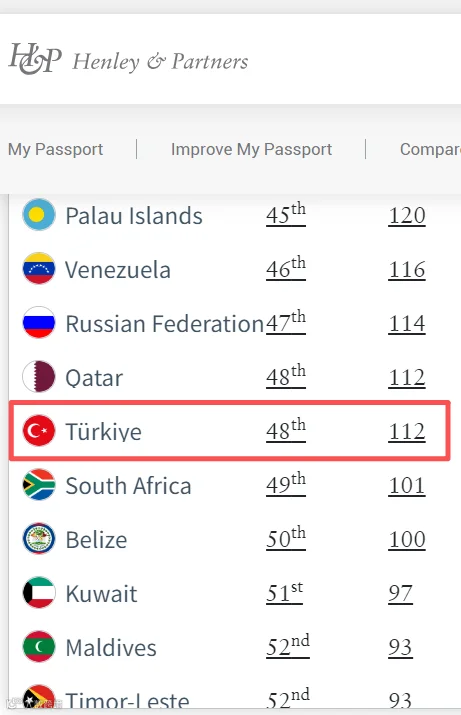Click the Maldives flag icon
This screenshot has height=715, width=461.
coord(39,647)
